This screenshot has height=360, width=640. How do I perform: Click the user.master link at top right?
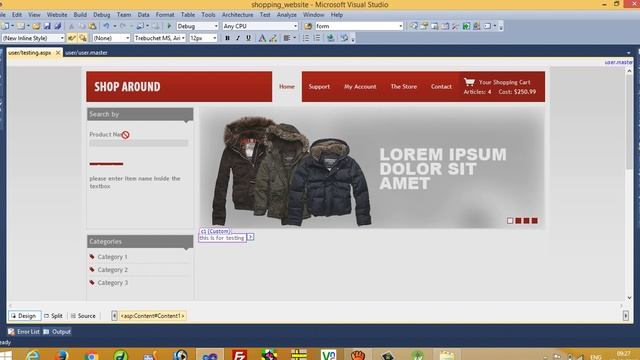pyautogui.click(x=618, y=62)
